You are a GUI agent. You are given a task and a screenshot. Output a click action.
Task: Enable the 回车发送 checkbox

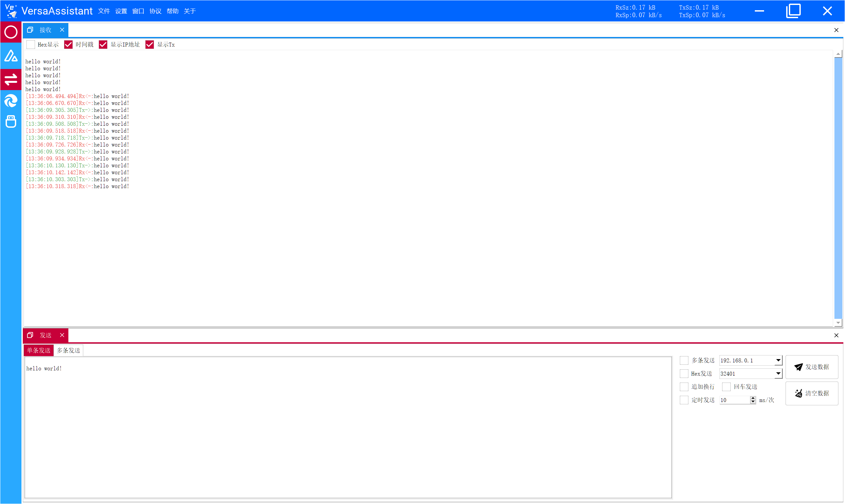point(726,387)
